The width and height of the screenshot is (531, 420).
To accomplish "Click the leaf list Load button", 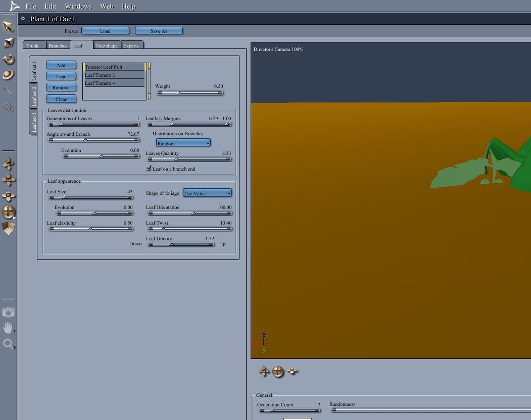I will tap(61, 76).
